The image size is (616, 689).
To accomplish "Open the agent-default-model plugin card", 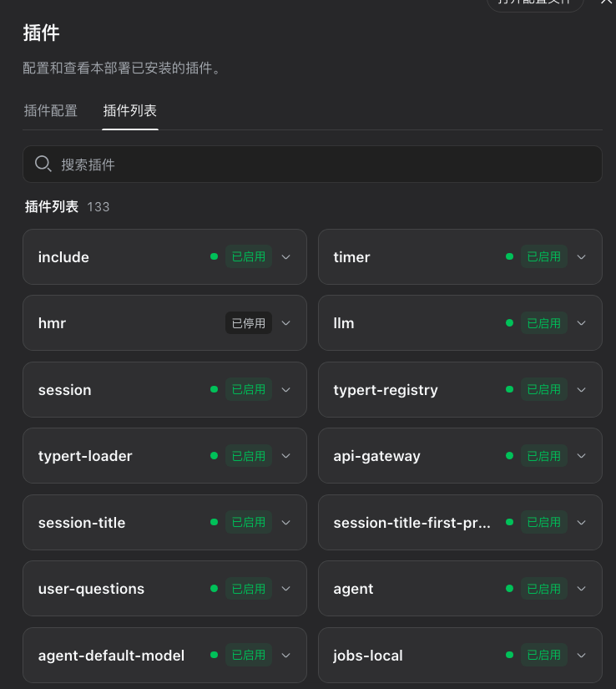I will (164, 655).
